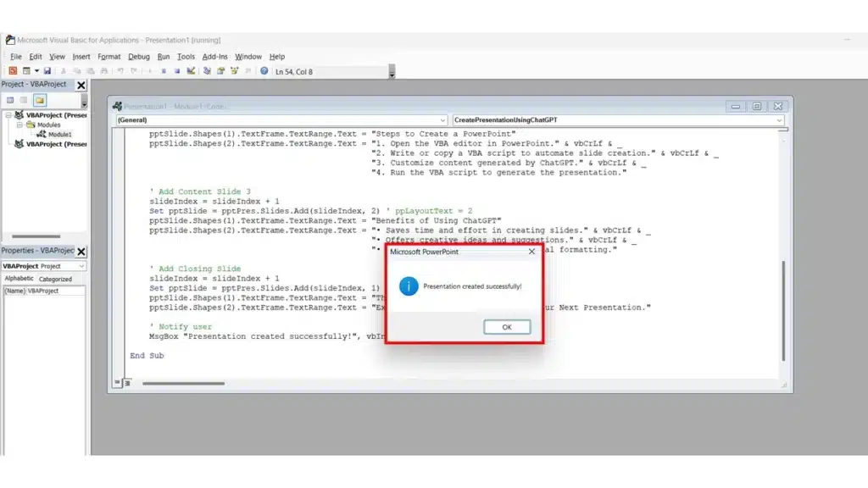Switch to Procedure View at code window bottom

118,383
